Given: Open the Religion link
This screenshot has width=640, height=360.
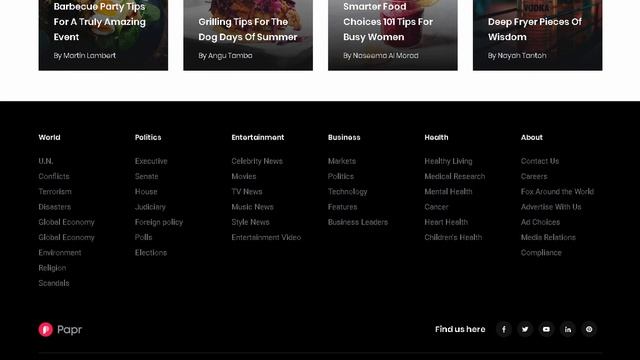Looking at the screenshot, I should 52,268.
